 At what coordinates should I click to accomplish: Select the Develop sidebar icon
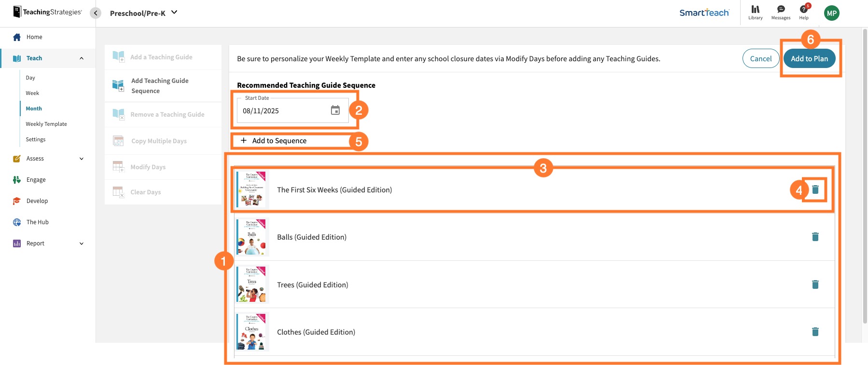pos(16,201)
